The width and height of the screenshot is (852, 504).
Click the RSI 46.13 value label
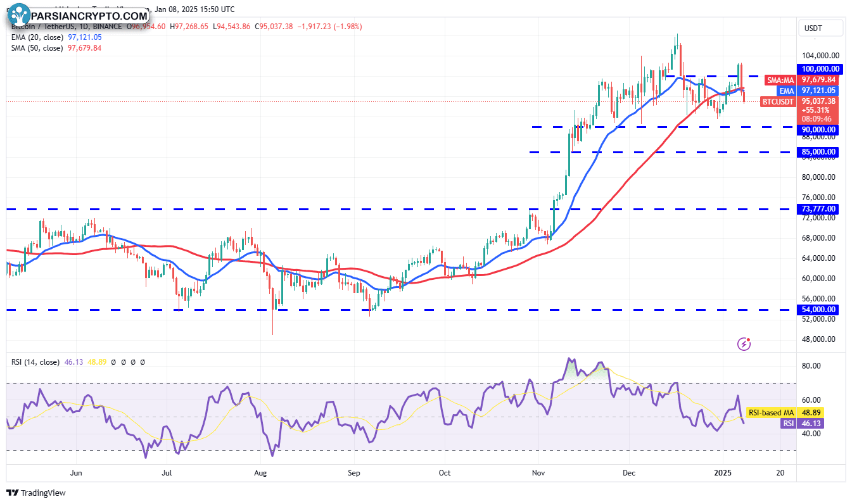tap(801, 424)
